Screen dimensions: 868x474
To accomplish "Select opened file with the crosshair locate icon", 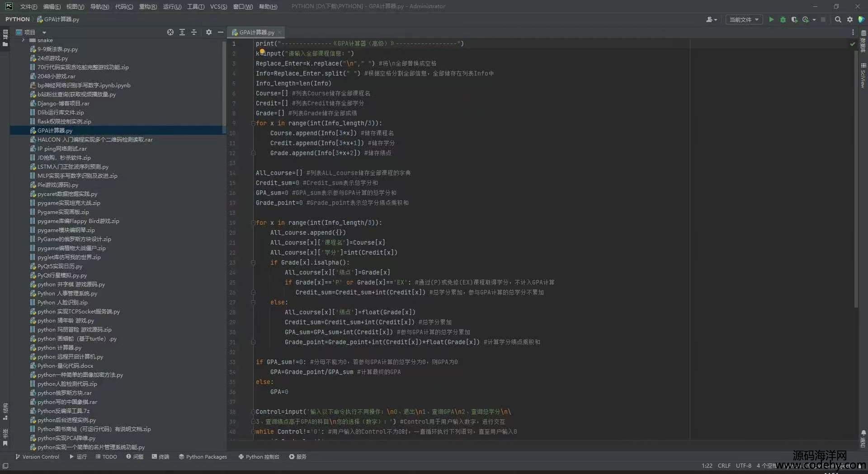I will coord(170,32).
